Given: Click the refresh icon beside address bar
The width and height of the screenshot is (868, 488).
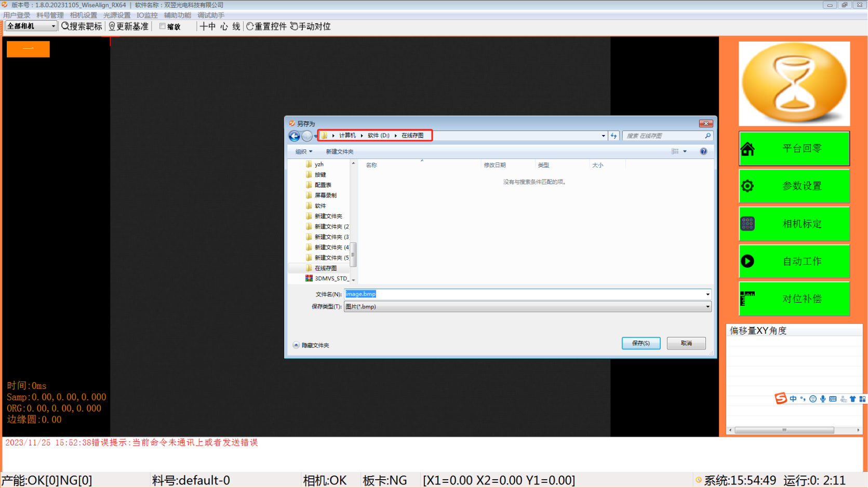Looking at the screenshot, I should [x=614, y=136].
